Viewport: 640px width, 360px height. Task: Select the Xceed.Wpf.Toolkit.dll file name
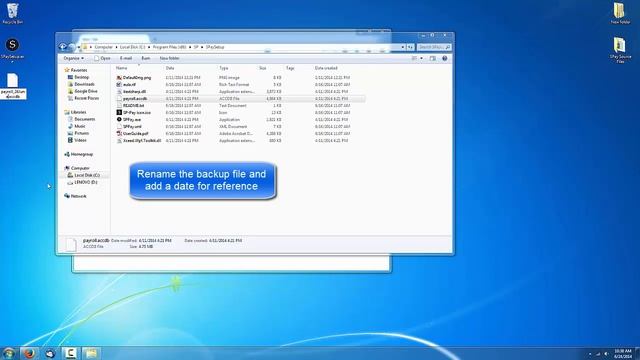(142, 141)
